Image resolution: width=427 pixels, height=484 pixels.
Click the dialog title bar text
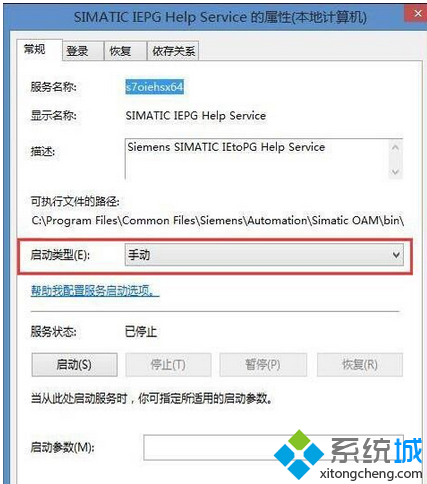pos(220,17)
